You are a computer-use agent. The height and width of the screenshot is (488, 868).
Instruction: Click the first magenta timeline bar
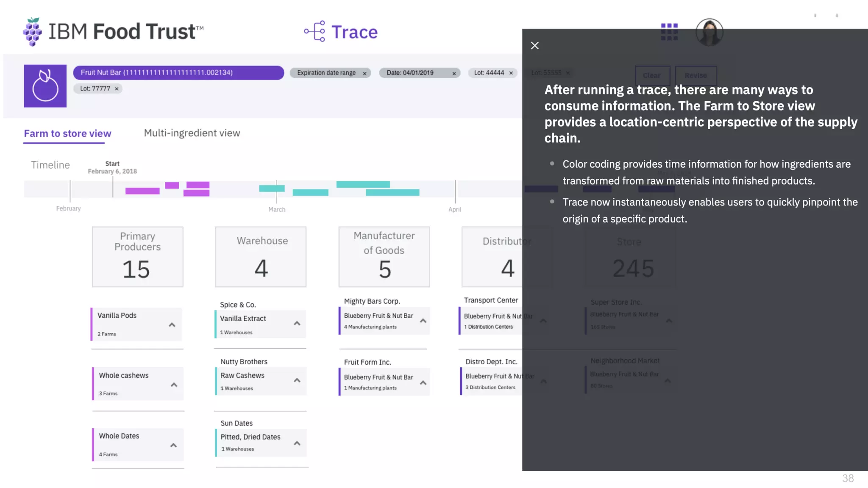142,191
